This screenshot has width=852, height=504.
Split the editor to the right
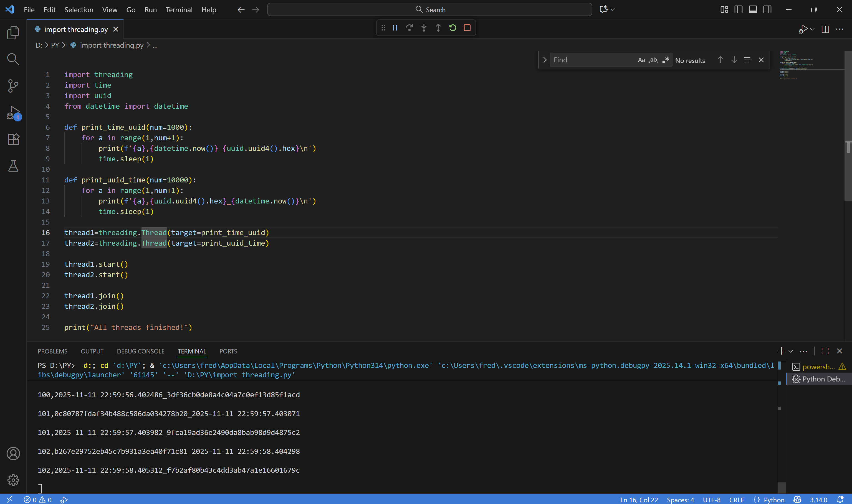825,29
